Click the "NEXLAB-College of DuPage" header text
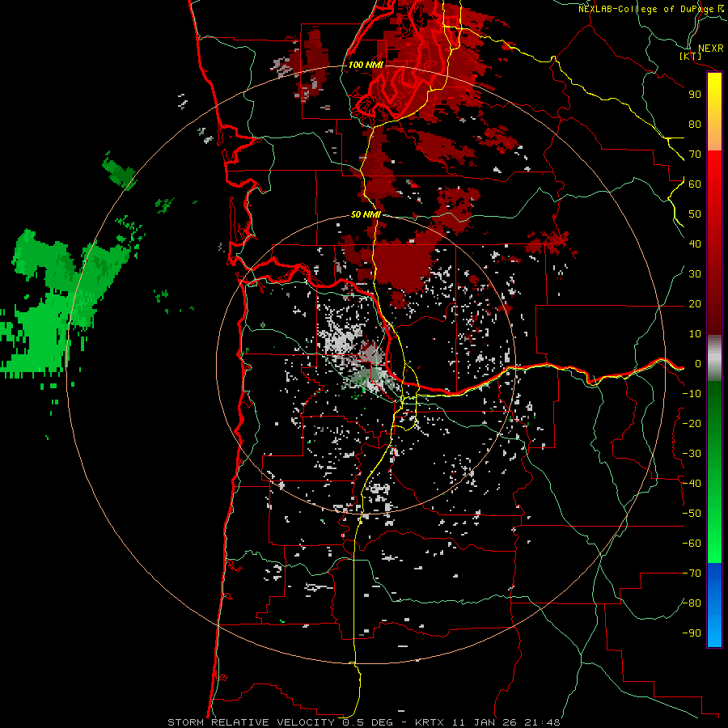The width and height of the screenshot is (728, 728). (645, 9)
